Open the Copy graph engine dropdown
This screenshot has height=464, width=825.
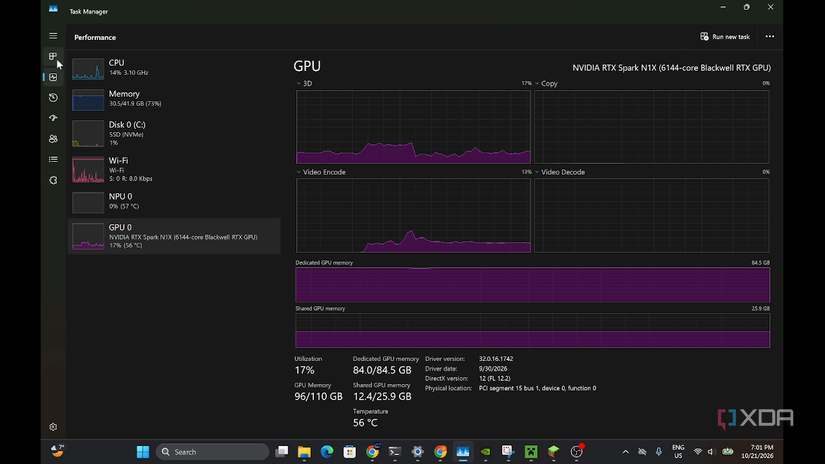click(546, 84)
